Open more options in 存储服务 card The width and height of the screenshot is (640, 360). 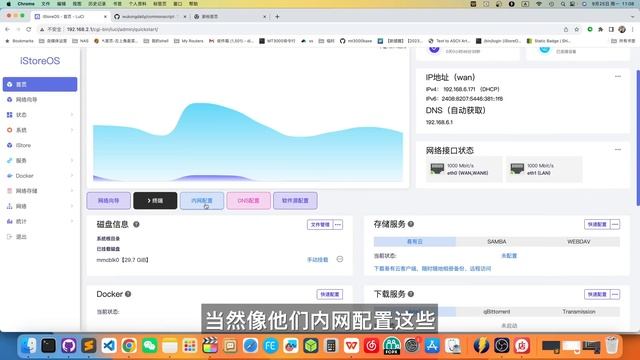coord(615,224)
